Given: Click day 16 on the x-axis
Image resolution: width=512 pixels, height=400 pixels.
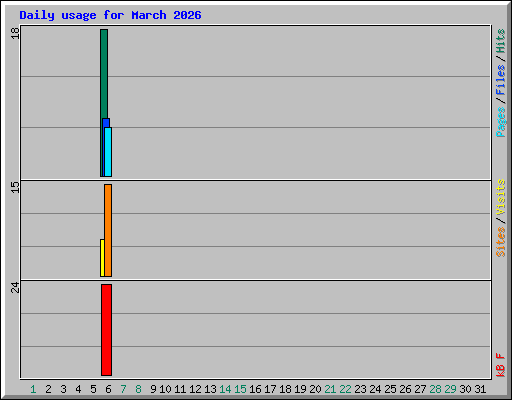Looking at the screenshot, I should pos(255,389).
